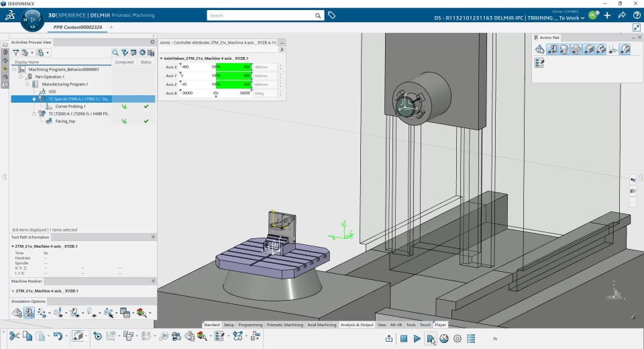Open the Prismatic Machining tab
This screenshot has height=349, width=644.
(x=284, y=325)
